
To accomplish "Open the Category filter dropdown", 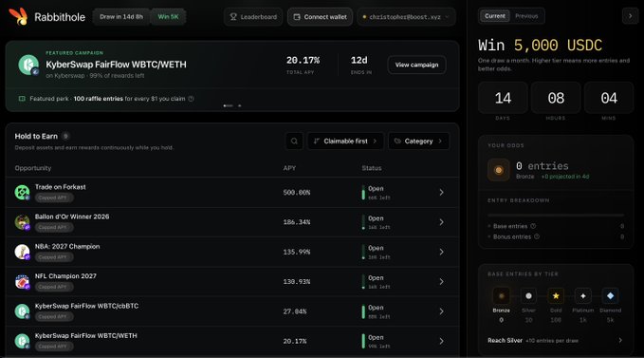I will coord(418,141).
